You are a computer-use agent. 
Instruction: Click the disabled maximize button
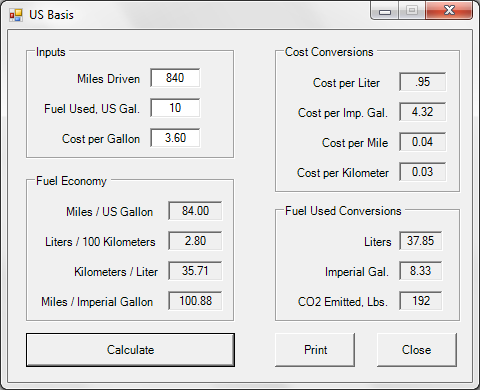pyautogui.click(x=412, y=11)
